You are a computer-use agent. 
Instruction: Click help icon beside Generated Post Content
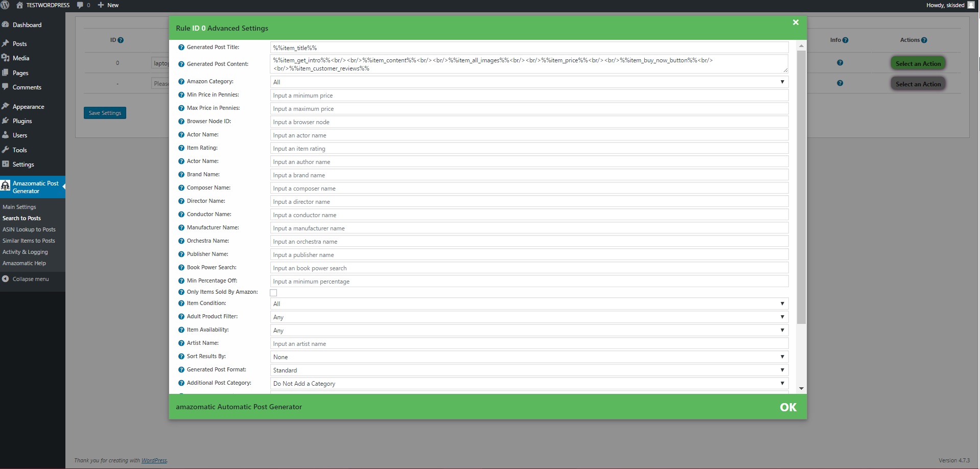click(x=181, y=64)
